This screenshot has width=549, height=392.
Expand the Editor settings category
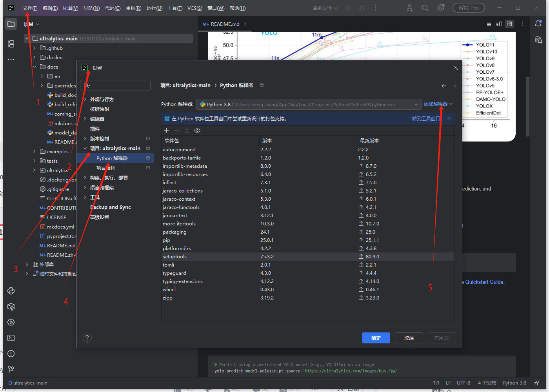[85, 119]
